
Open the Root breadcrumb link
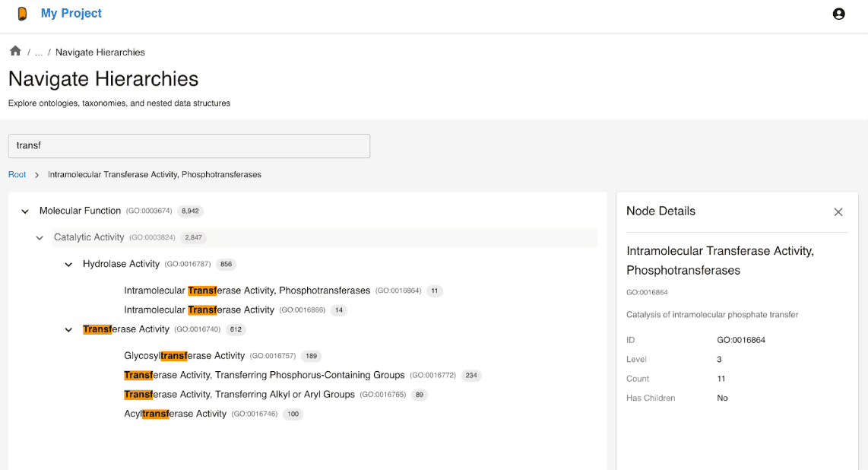click(17, 174)
